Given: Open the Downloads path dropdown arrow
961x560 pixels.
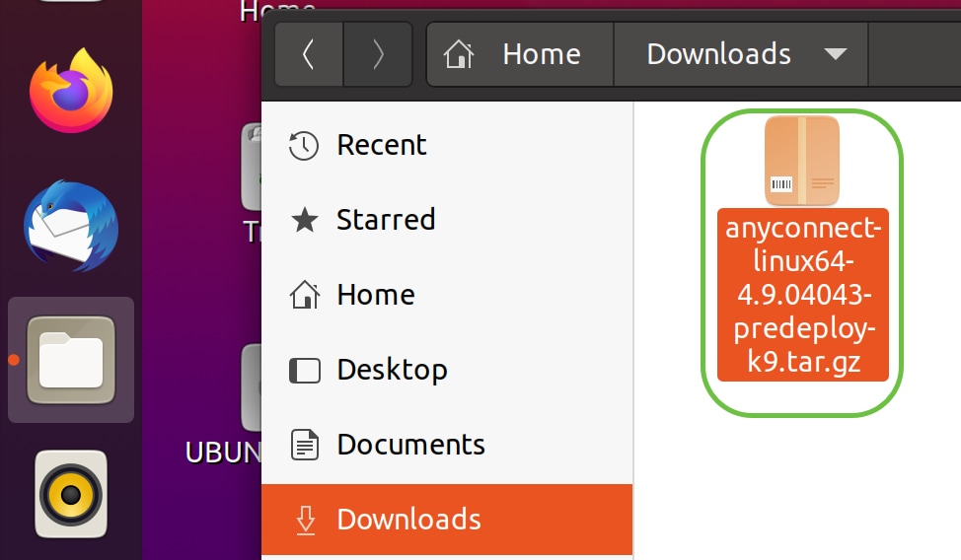Looking at the screenshot, I should coord(836,54).
